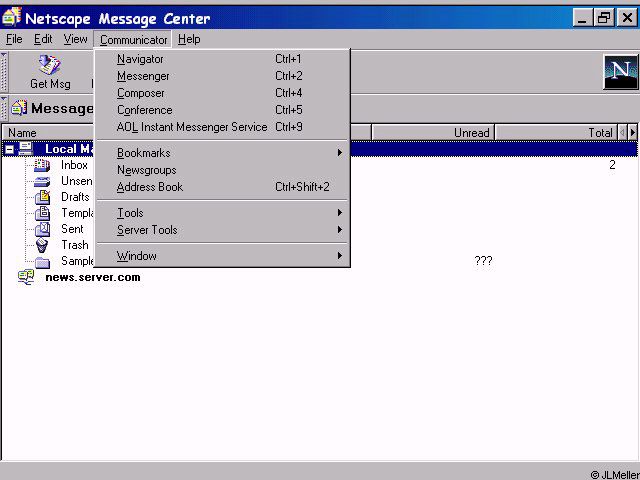640x480 pixels.
Task: Click the Inbox total count 2
Action: [x=612, y=165]
